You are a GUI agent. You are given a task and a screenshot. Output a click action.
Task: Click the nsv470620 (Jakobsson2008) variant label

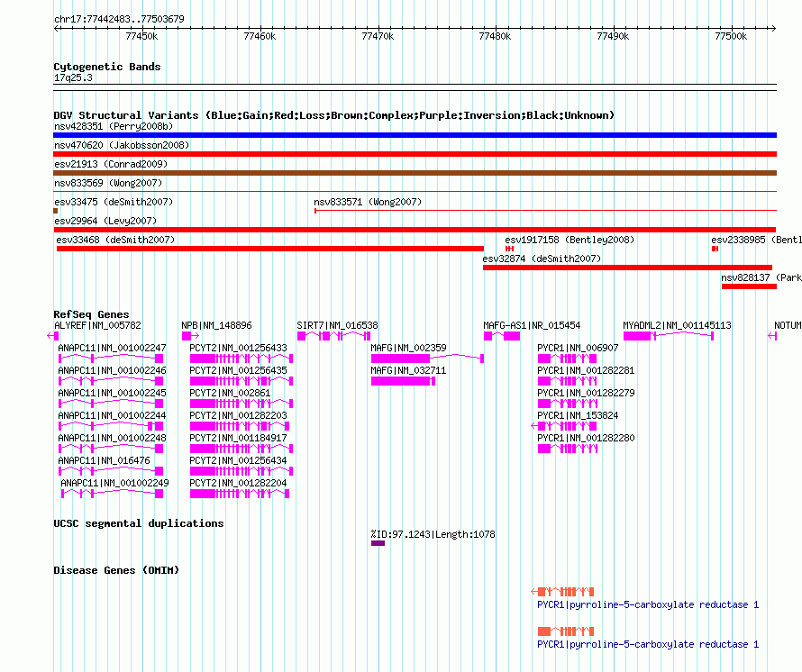point(122,145)
